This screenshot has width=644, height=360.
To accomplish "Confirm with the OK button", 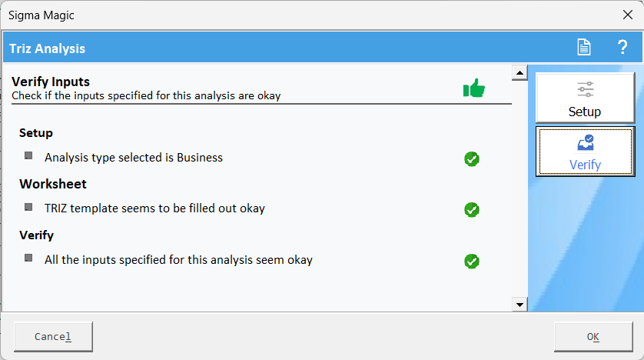I will (x=593, y=337).
